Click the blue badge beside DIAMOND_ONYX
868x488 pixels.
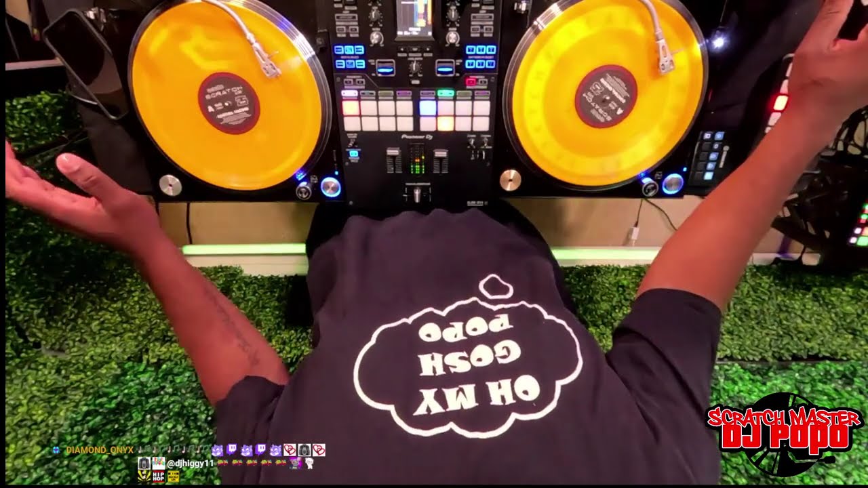point(56,450)
